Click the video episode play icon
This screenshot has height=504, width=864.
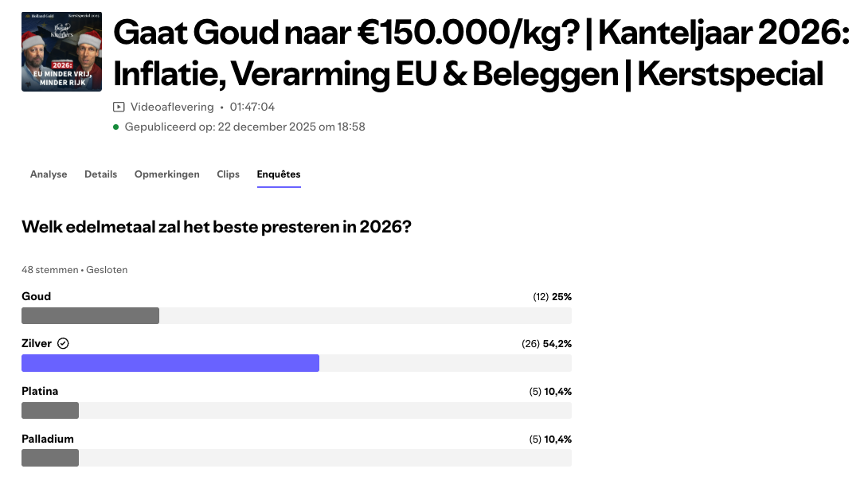(119, 107)
